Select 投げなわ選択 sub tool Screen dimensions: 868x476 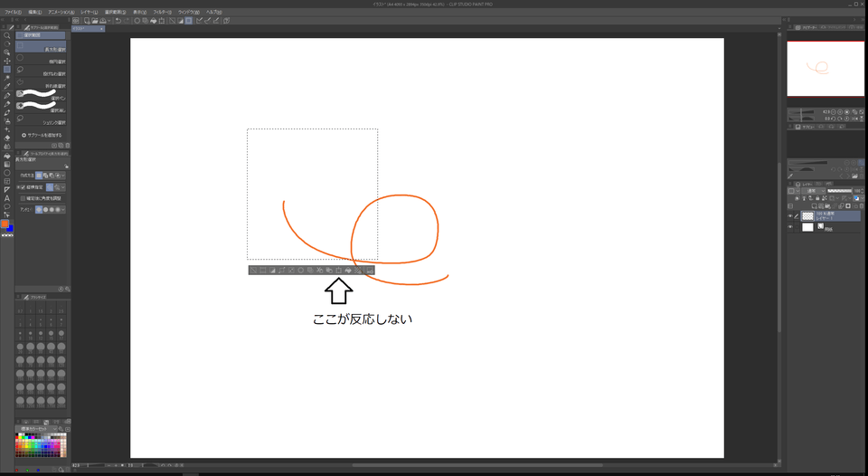click(x=41, y=71)
